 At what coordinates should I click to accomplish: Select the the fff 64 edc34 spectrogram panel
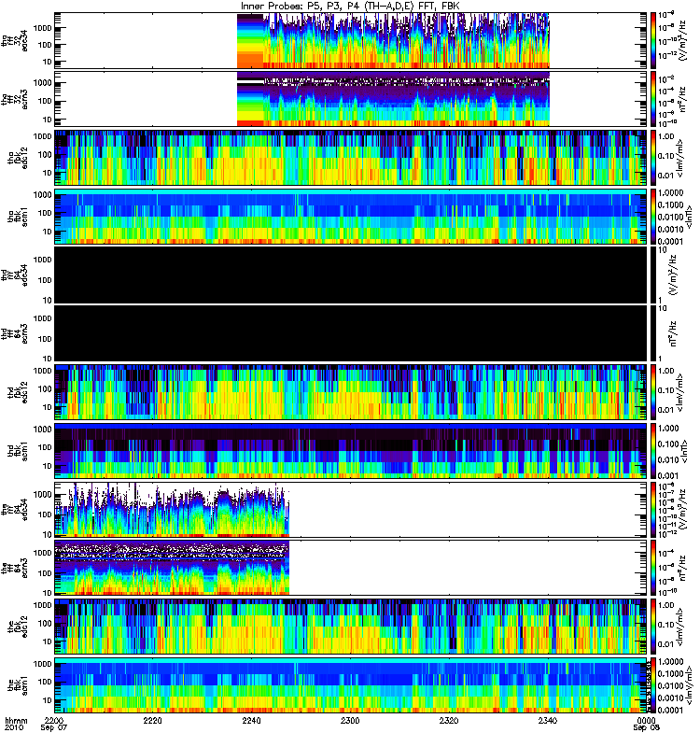pos(351,509)
